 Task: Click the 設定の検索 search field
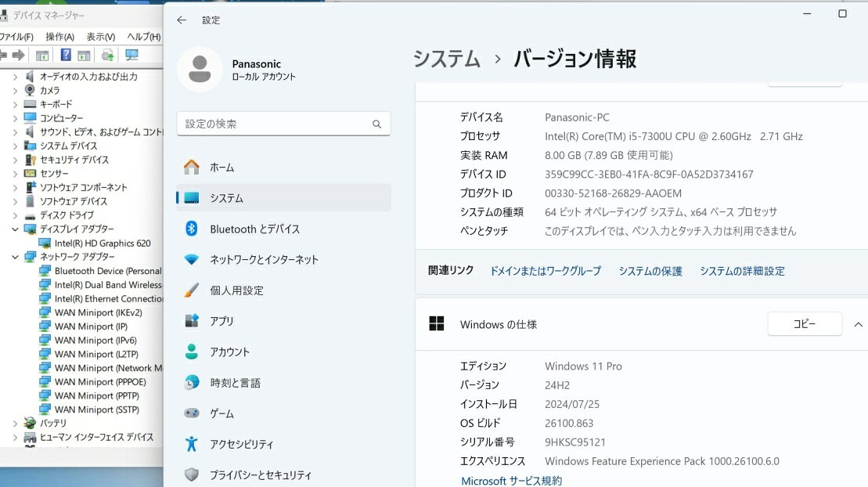[274, 124]
